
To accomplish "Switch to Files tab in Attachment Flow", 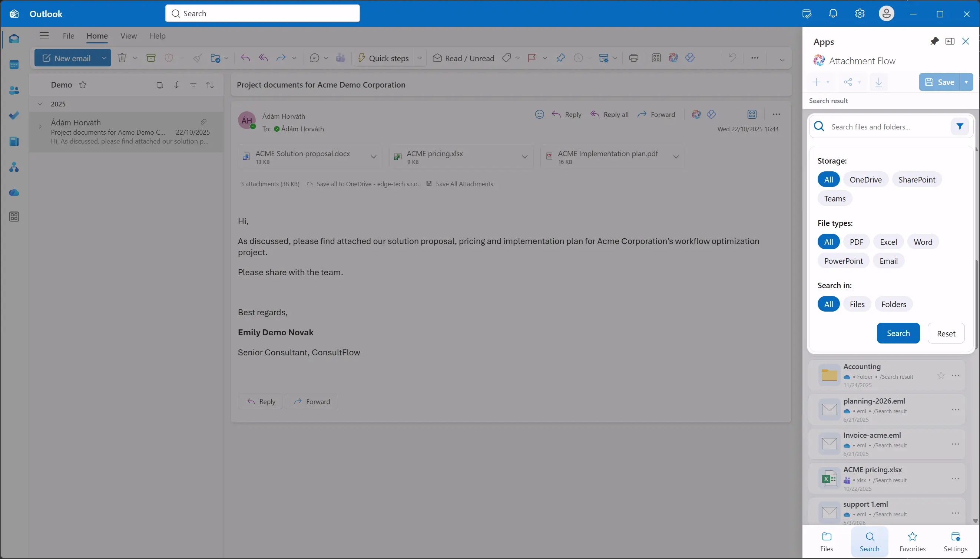I will click(x=827, y=542).
